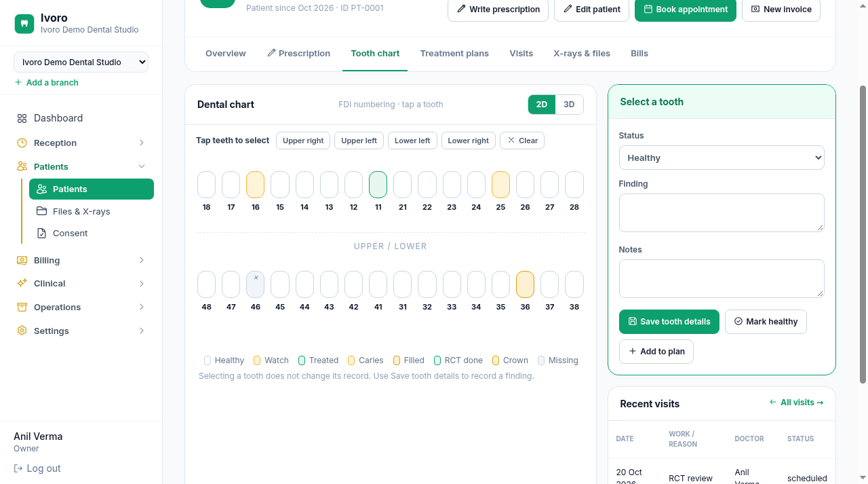Click the Operations box icon
868x484 pixels.
tap(22, 307)
